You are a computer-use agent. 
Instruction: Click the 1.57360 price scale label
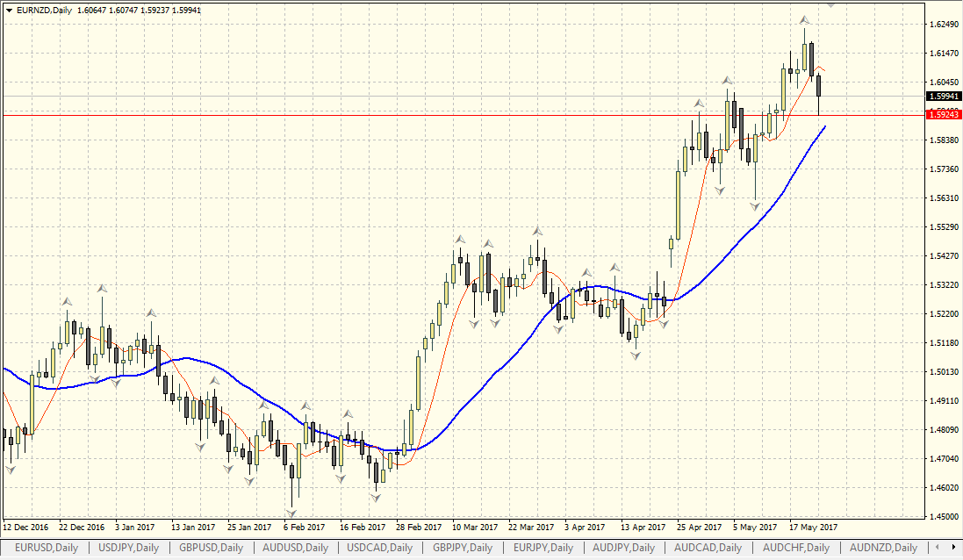point(944,169)
